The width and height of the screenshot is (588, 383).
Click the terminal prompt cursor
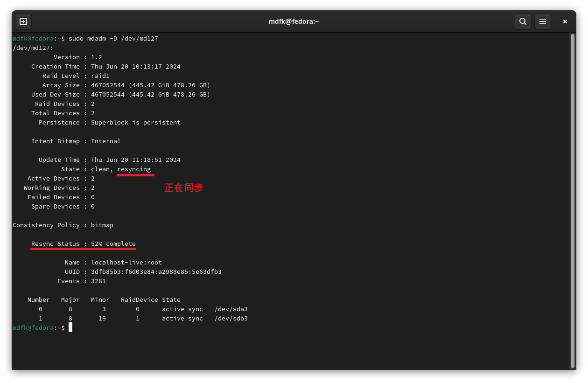tap(70, 327)
